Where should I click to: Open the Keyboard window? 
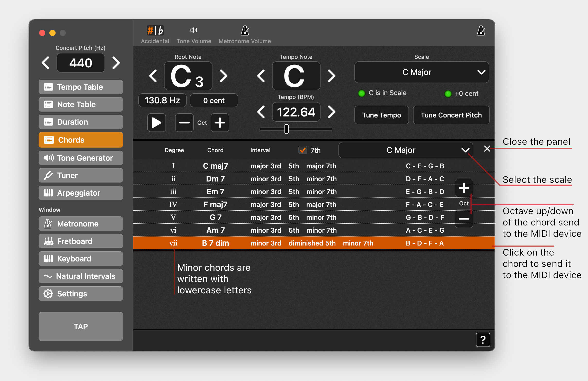coord(81,259)
